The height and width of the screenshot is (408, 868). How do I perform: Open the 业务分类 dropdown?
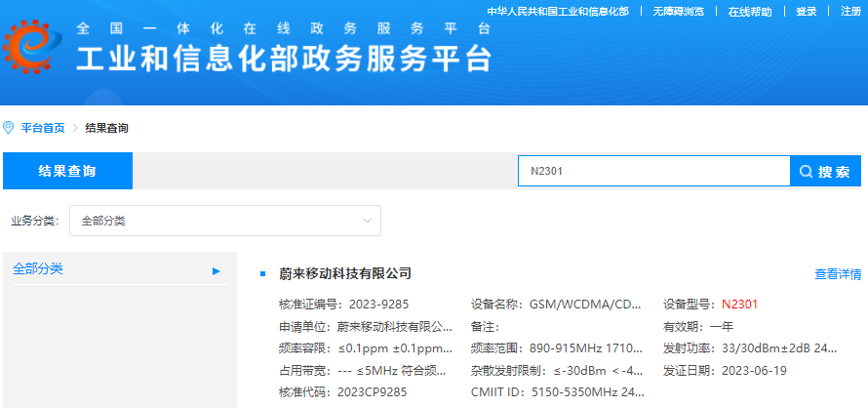pos(224,221)
